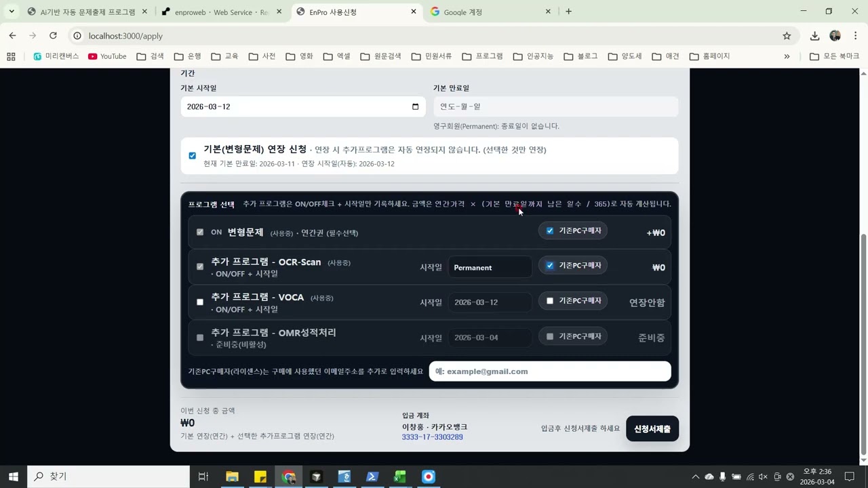Switch to the enproweb Web Service tab
The width and height of the screenshot is (868, 488).
(x=222, y=12)
